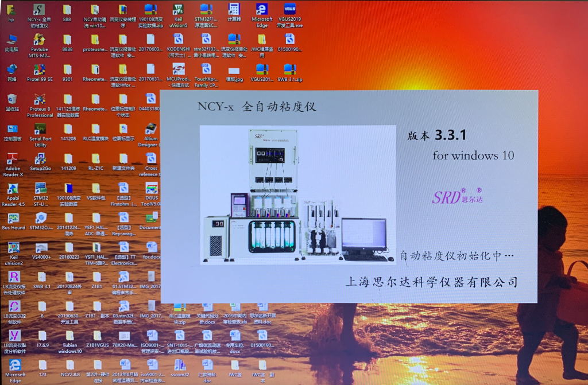Viewport: 588px width, 385px height.
Task: Launch sscom32 serial tool icon
Action: click(x=179, y=365)
